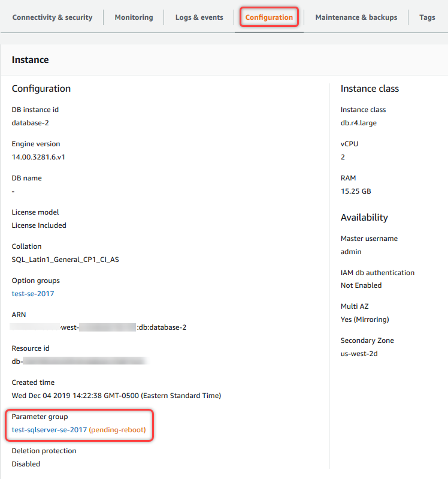The width and height of the screenshot is (448, 479).
Task: Open the Maintenance & backups tab
Action: pyautogui.click(x=356, y=17)
